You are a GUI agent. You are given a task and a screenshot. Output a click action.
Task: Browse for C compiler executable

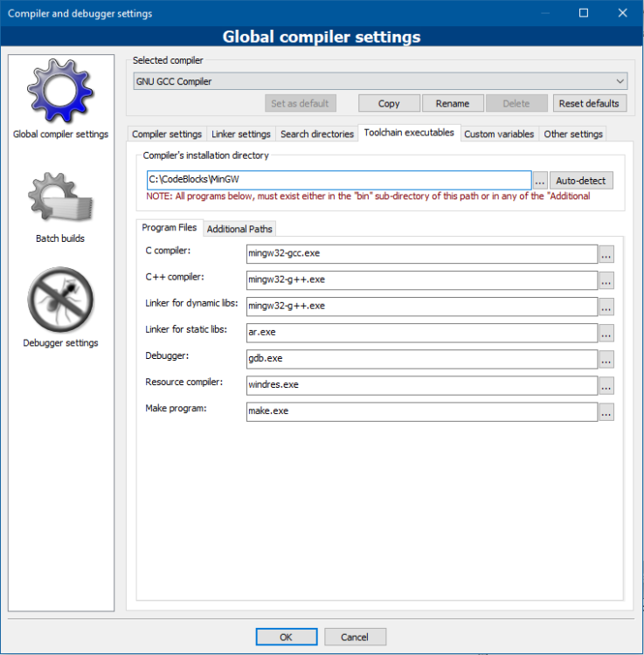click(x=606, y=254)
